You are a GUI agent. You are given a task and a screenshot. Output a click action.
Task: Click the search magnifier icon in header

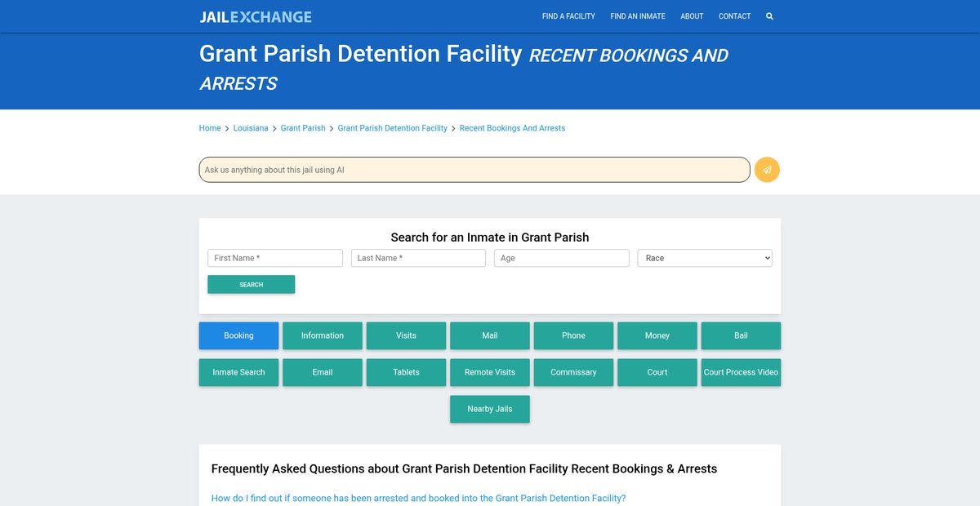coord(769,16)
